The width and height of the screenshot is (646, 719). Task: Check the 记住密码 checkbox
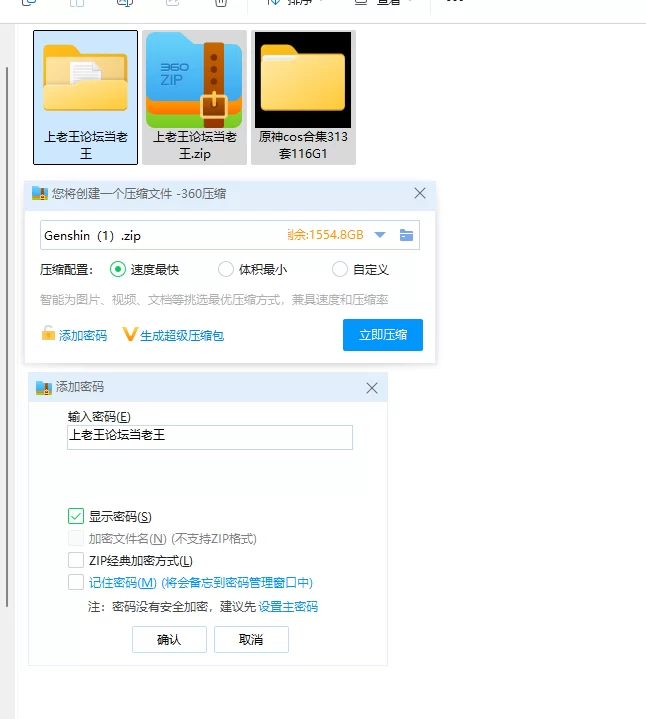(76, 582)
